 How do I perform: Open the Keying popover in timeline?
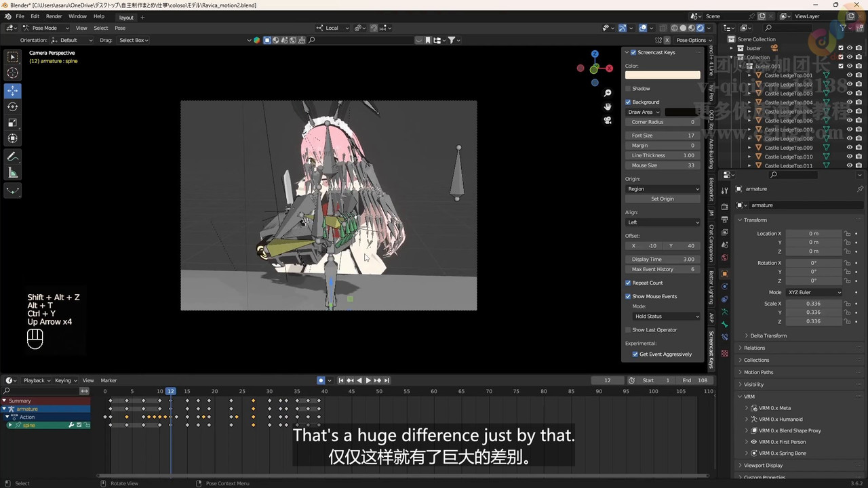66,380
